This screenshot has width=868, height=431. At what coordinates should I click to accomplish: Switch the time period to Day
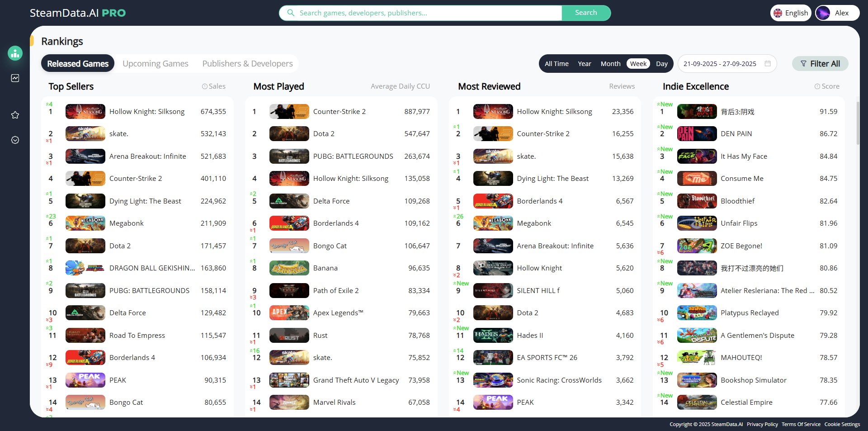coord(662,63)
